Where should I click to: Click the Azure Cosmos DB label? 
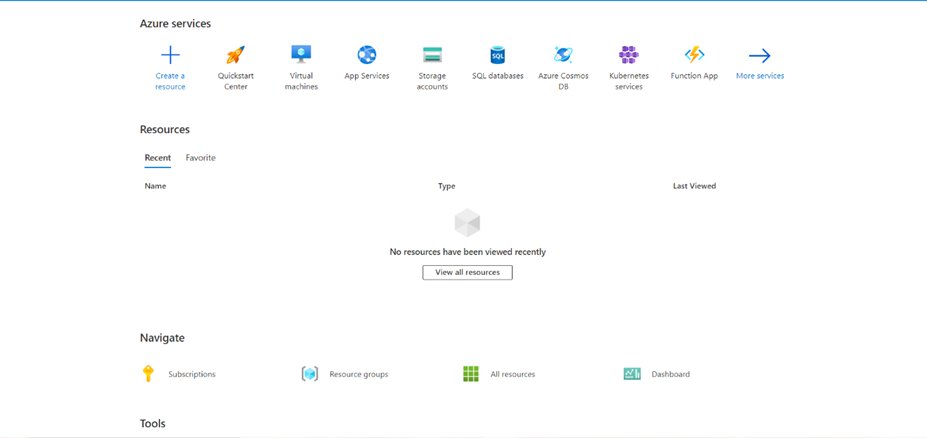click(x=563, y=81)
